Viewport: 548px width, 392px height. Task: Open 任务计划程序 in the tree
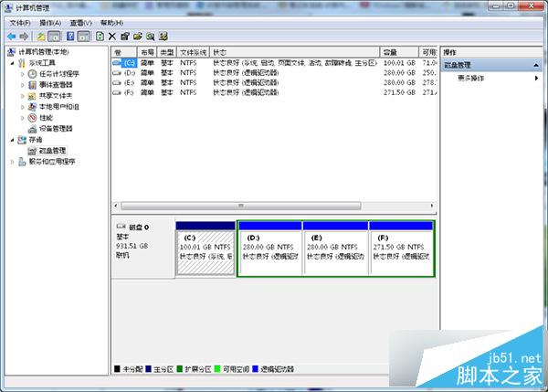[59, 74]
